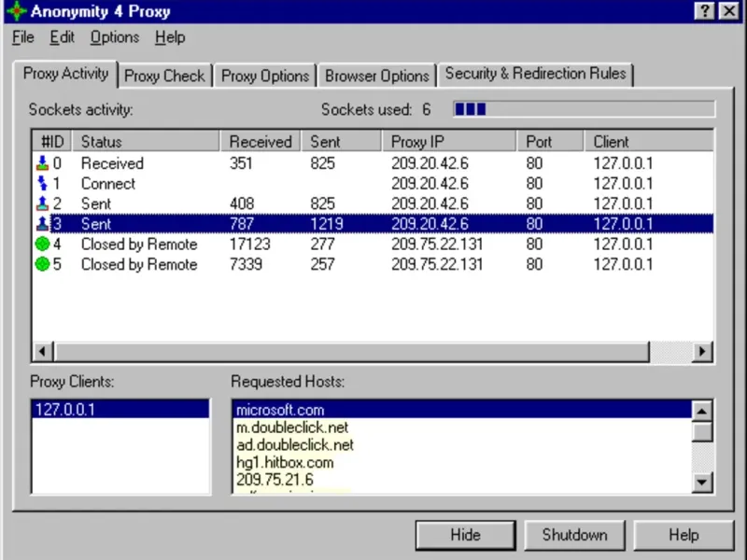Open the File menu
Image resolution: width=747 pixels, height=560 pixels.
tap(23, 37)
